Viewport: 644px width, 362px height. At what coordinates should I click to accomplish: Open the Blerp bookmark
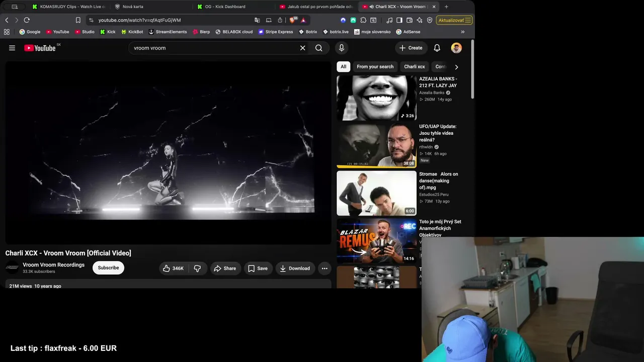point(201,32)
